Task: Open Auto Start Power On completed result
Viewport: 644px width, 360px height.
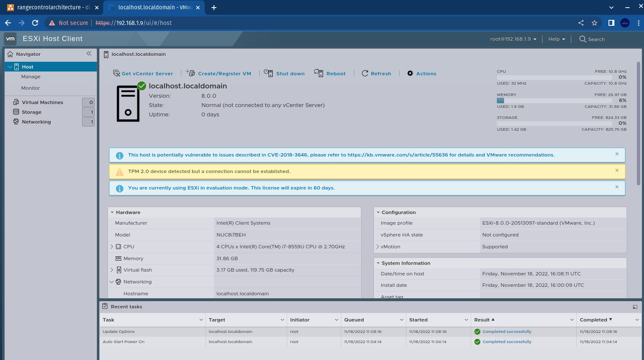Action: pos(507,342)
